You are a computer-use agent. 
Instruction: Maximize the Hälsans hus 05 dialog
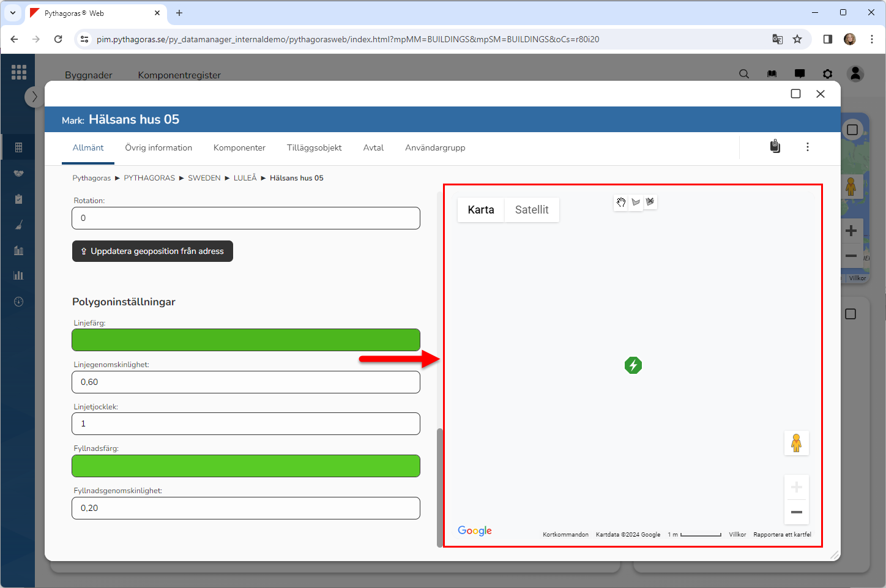795,94
